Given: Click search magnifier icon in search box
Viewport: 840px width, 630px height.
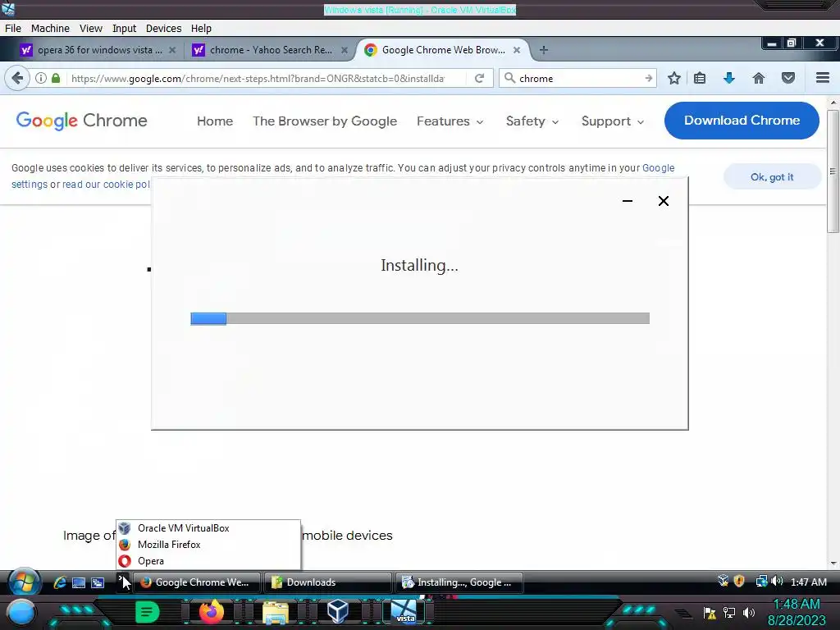Looking at the screenshot, I should coord(510,78).
